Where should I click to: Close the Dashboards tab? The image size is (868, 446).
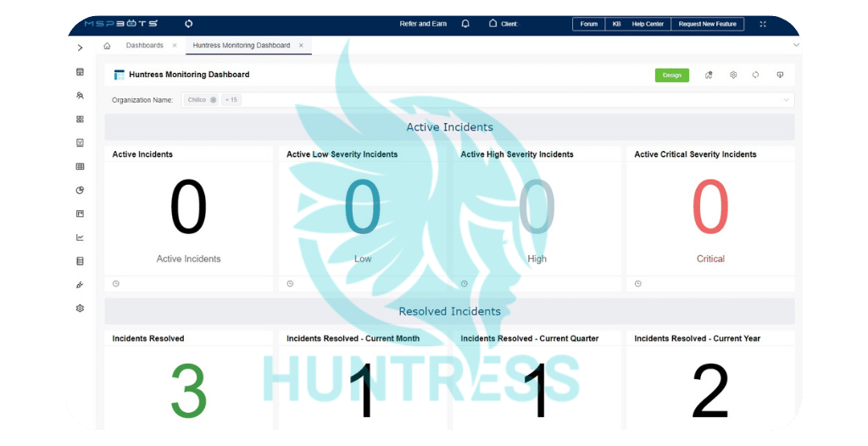tap(175, 46)
